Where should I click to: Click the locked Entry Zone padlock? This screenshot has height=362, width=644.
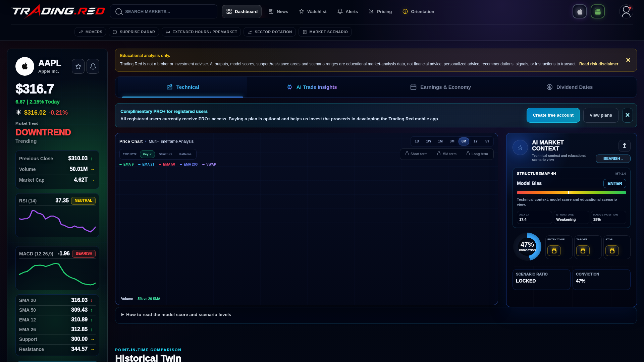(554, 251)
